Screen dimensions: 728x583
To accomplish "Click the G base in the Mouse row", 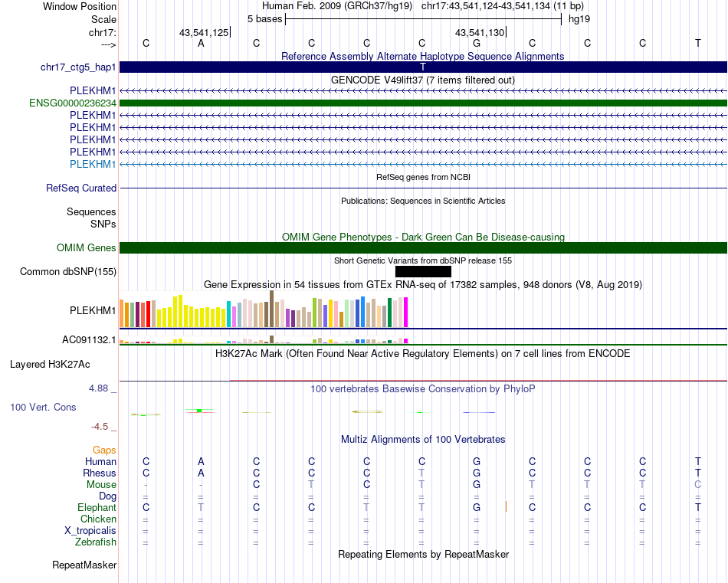I will click(x=477, y=485).
